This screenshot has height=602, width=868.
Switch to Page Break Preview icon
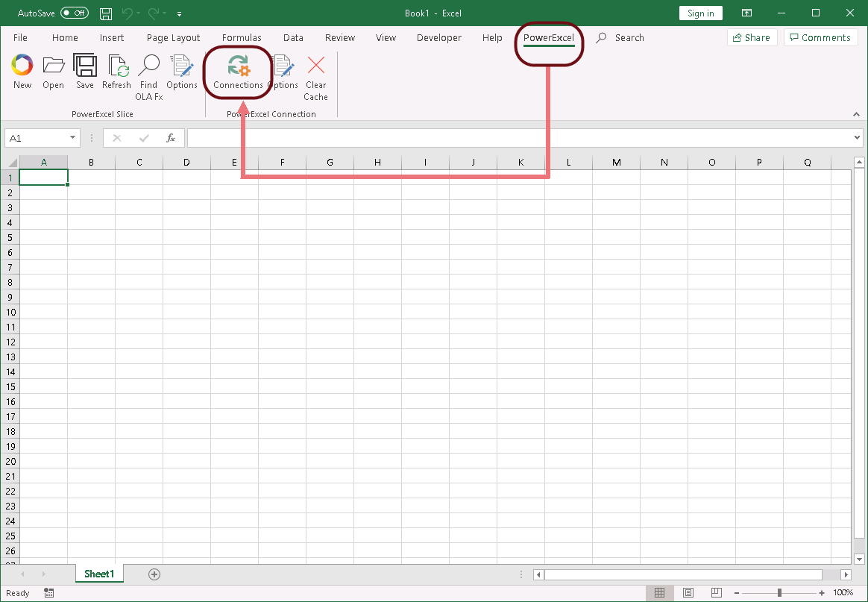coord(717,592)
